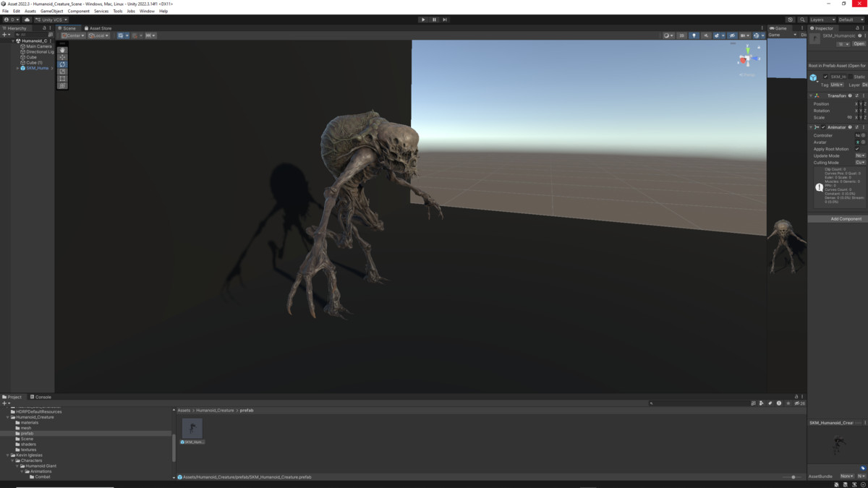
Task: Open the Window menu
Action: [147, 11]
